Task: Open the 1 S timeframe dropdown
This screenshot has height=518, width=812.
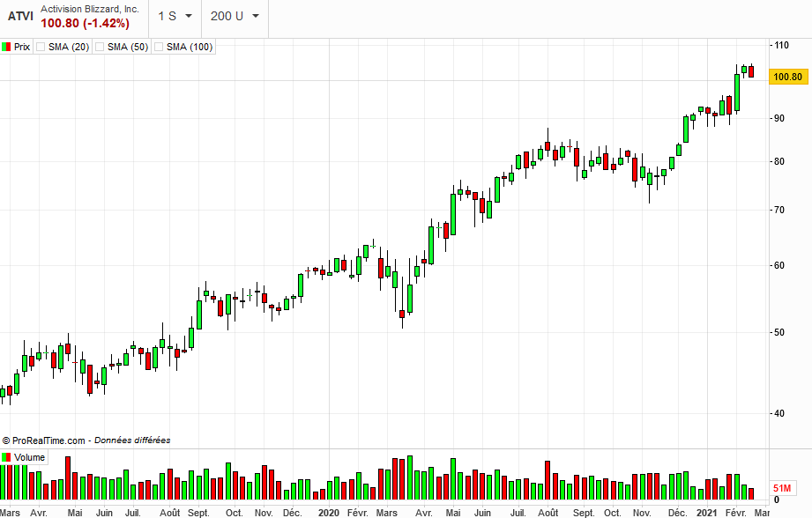Action: point(175,16)
